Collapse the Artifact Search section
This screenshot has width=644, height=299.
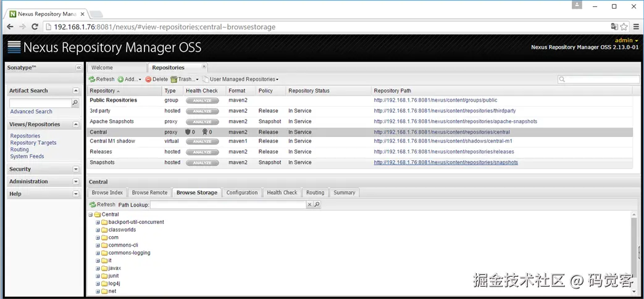pyautogui.click(x=75, y=91)
